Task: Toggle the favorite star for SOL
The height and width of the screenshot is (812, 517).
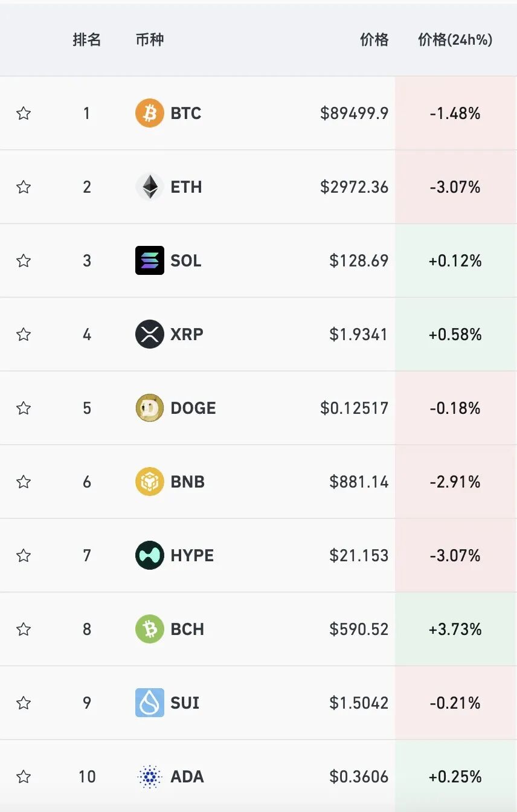Action: (24, 260)
